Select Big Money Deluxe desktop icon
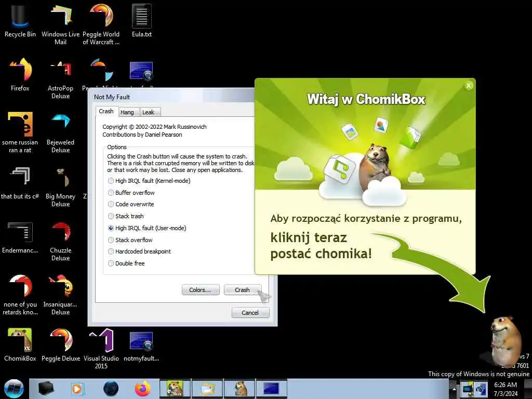 pyautogui.click(x=60, y=187)
